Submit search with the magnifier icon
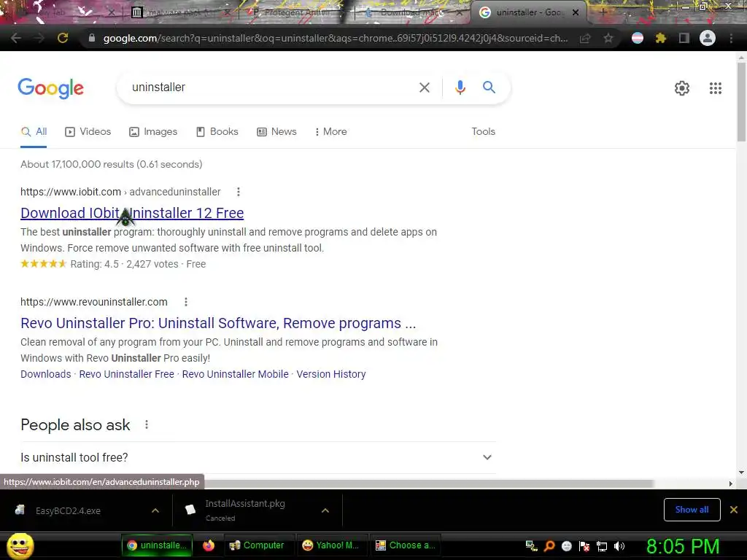747x560 pixels. pos(489,87)
